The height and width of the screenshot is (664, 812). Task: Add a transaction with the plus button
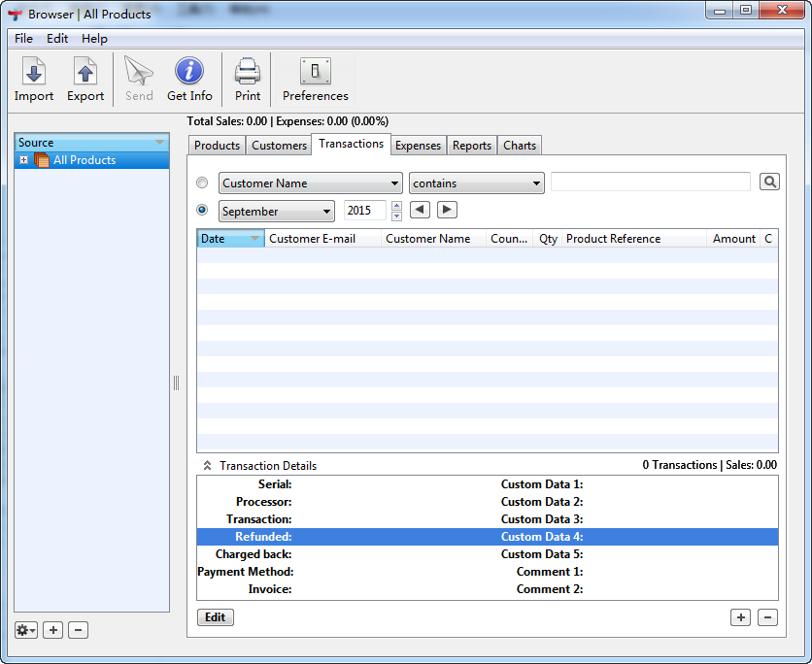click(740, 616)
